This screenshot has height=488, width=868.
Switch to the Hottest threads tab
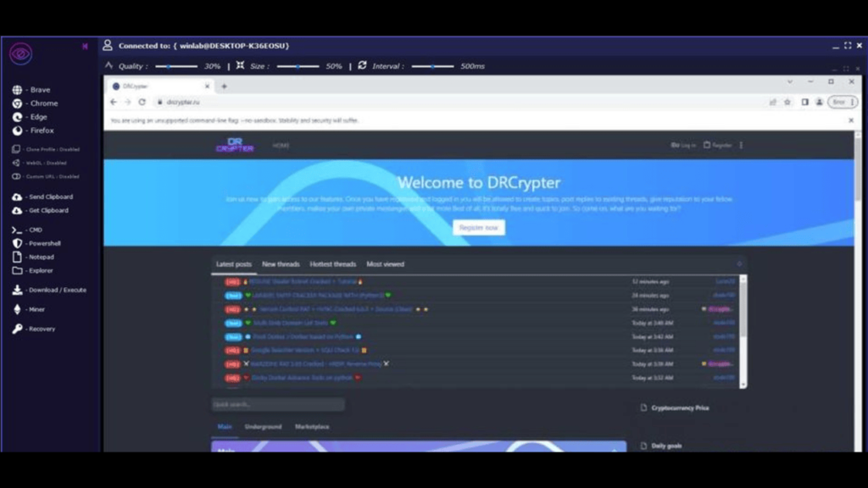point(332,264)
